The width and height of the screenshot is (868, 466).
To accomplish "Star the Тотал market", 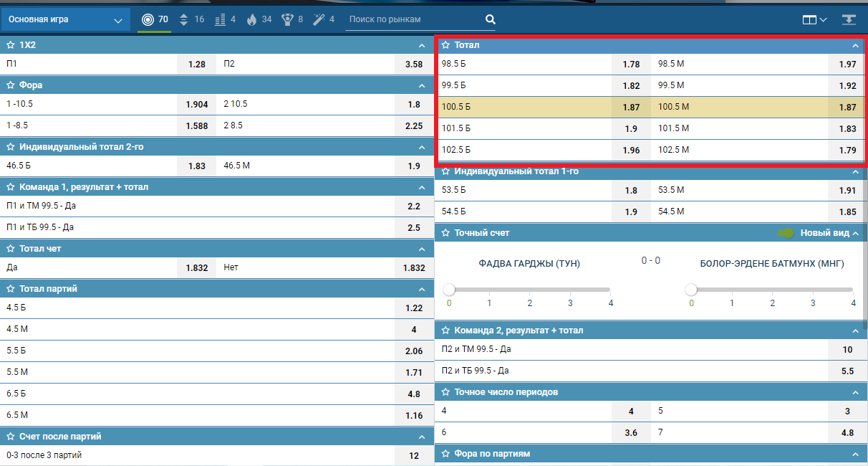I will (445, 45).
